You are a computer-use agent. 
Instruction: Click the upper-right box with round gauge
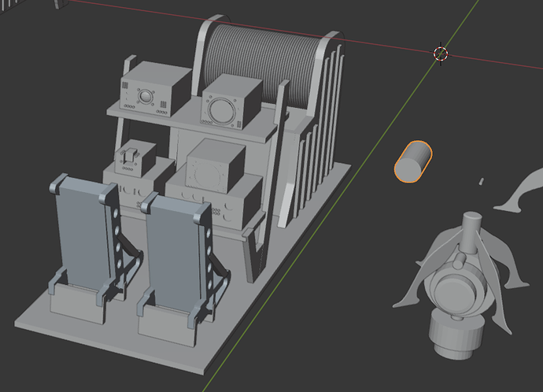231,102
